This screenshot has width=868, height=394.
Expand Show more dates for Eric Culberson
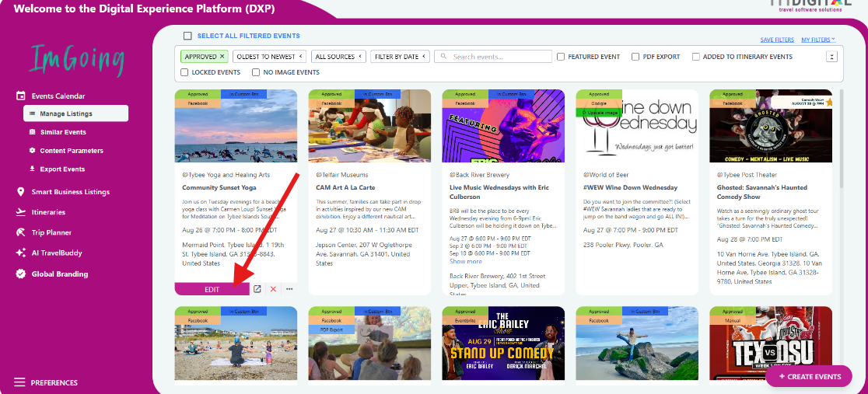point(466,261)
